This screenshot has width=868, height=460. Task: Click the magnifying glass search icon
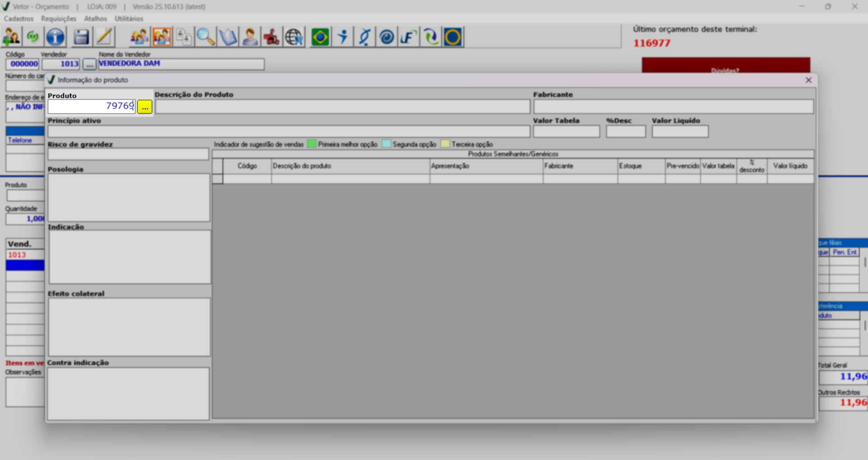pyautogui.click(x=205, y=37)
